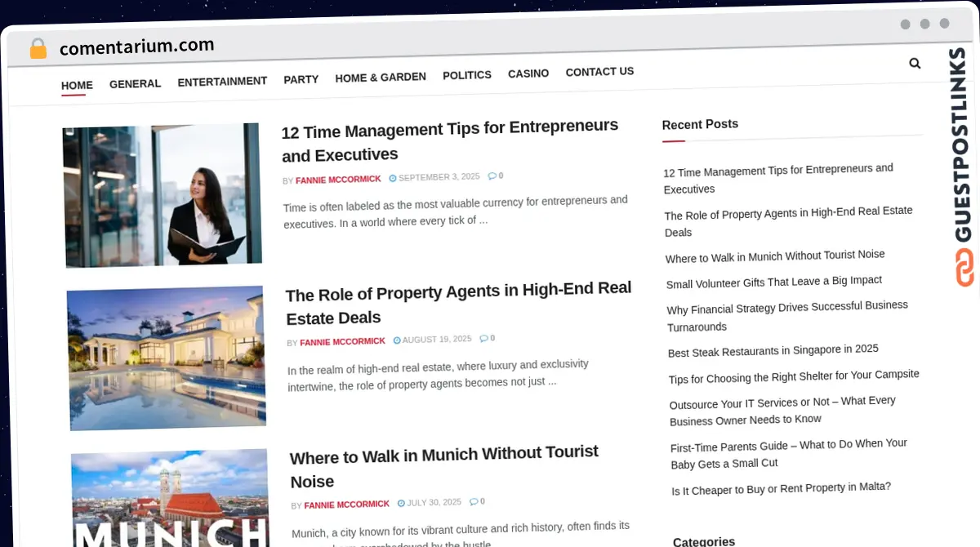Open 'First-Time Parents Guide' post link
The height and width of the screenshot is (547, 980).
coord(789,453)
